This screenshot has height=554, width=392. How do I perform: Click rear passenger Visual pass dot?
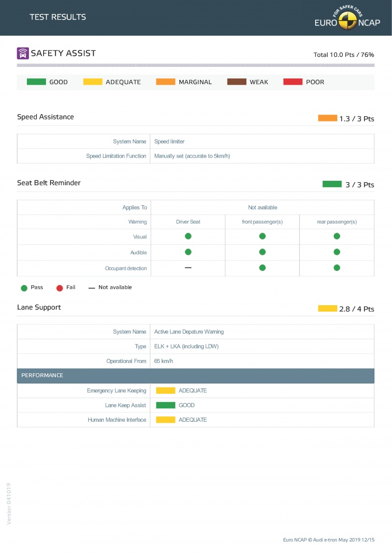pyautogui.click(x=337, y=236)
